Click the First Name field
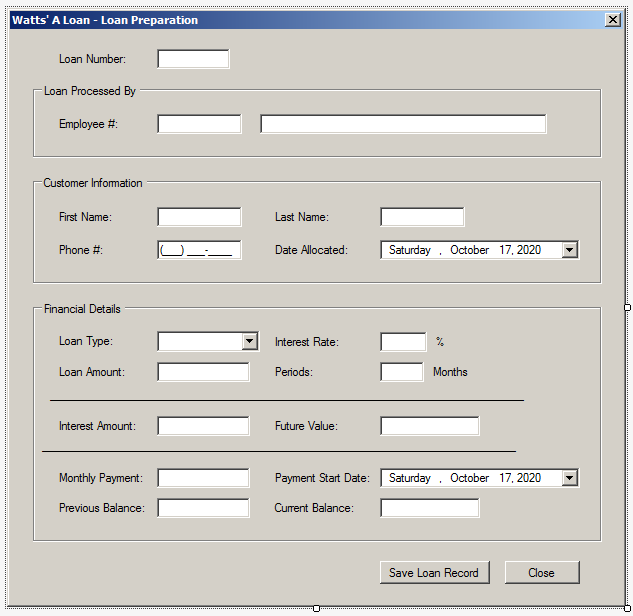This screenshot has width=633, height=616. pyautogui.click(x=199, y=217)
